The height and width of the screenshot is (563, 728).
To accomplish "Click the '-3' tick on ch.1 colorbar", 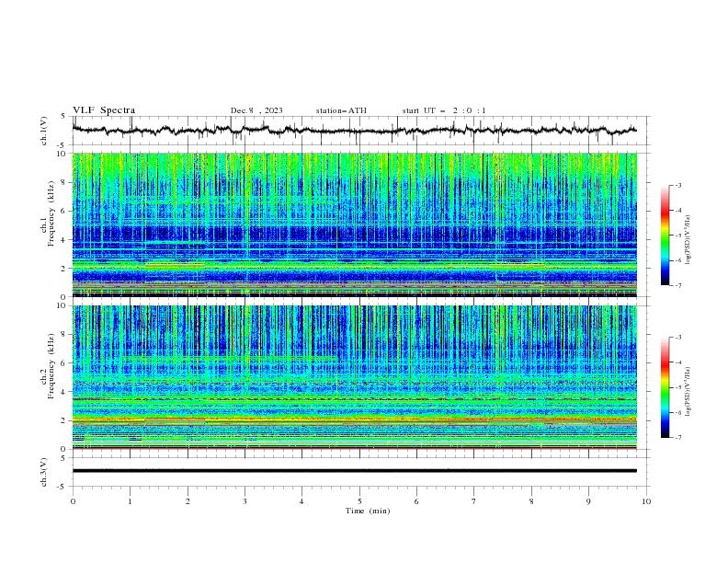I will tap(678, 185).
